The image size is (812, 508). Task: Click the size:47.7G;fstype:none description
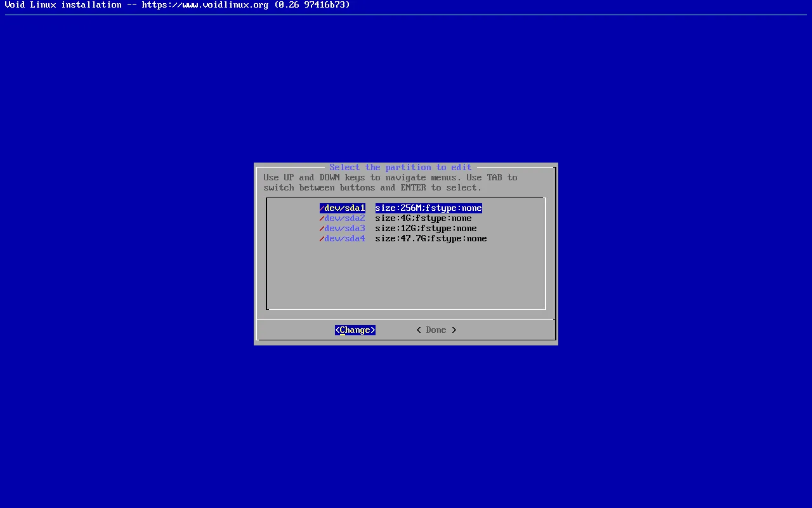[x=431, y=238]
